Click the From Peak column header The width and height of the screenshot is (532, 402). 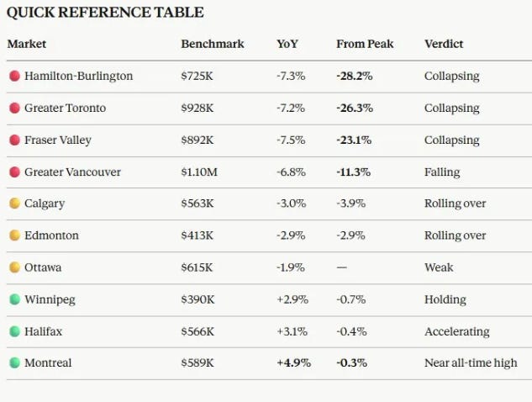(x=365, y=44)
